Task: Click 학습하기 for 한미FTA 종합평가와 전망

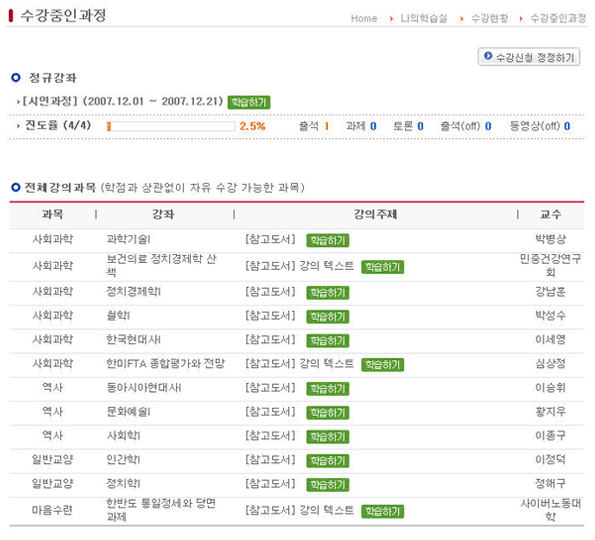Action: (x=382, y=365)
